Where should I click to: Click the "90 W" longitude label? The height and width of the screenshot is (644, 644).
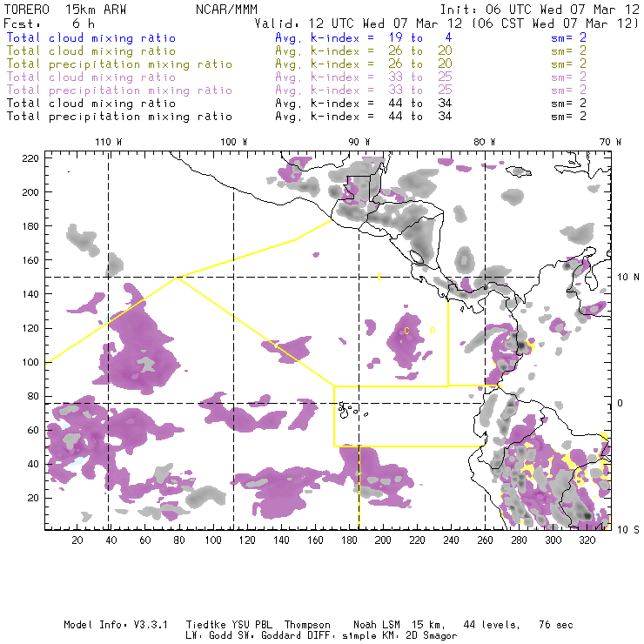click(359, 142)
